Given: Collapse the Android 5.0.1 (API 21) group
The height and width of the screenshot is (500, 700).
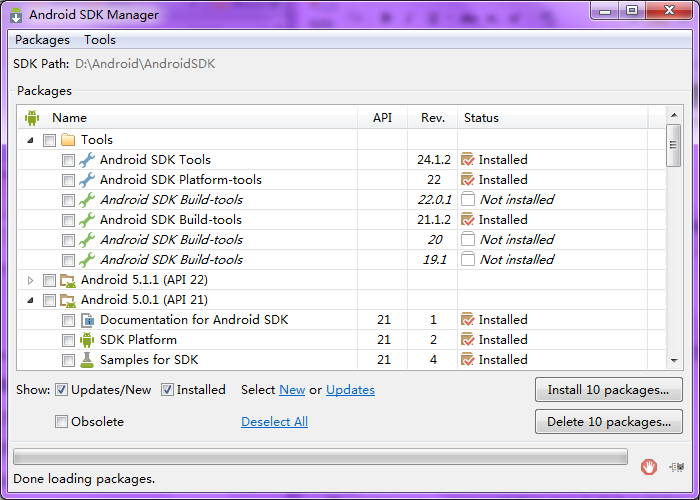Looking at the screenshot, I should tap(30, 300).
